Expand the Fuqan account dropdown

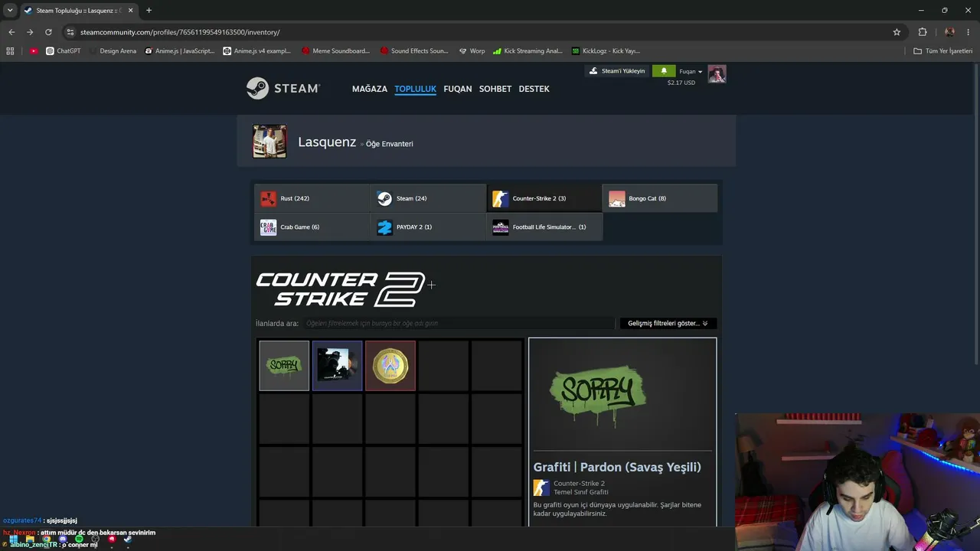click(x=691, y=72)
